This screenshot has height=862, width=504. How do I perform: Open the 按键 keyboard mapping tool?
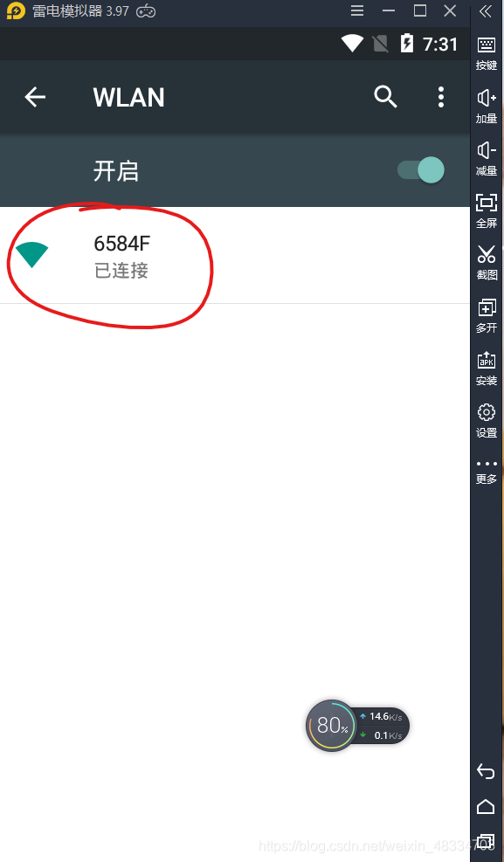[487, 53]
